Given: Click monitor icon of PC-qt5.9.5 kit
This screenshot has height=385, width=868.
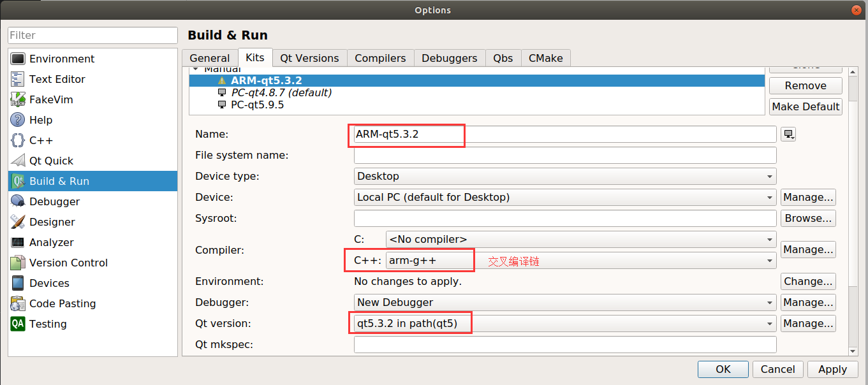Looking at the screenshot, I should click(222, 105).
